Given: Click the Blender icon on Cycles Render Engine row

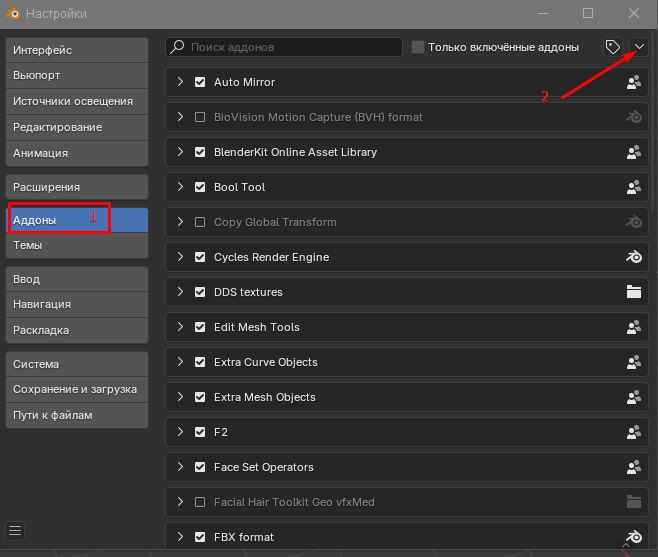Looking at the screenshot, I should pyautogui.click(x=634, y=257).
